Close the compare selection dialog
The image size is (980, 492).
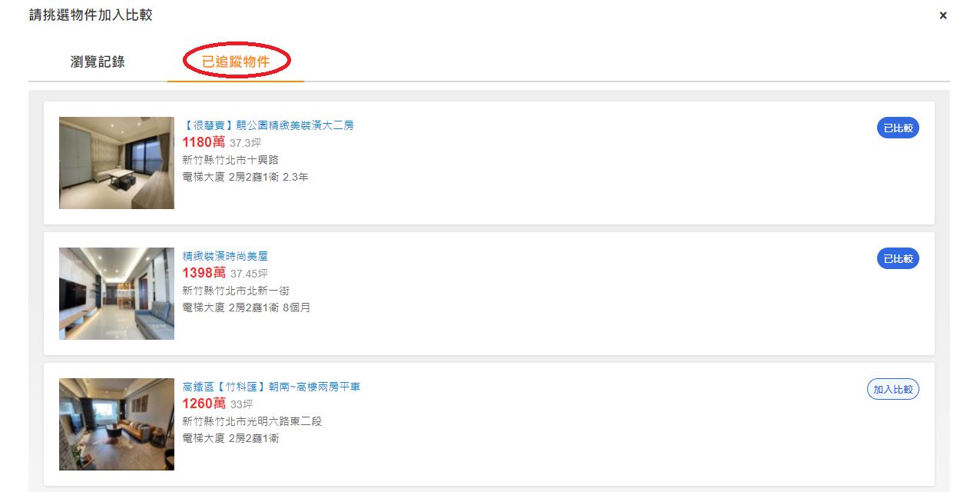[943, 15]
